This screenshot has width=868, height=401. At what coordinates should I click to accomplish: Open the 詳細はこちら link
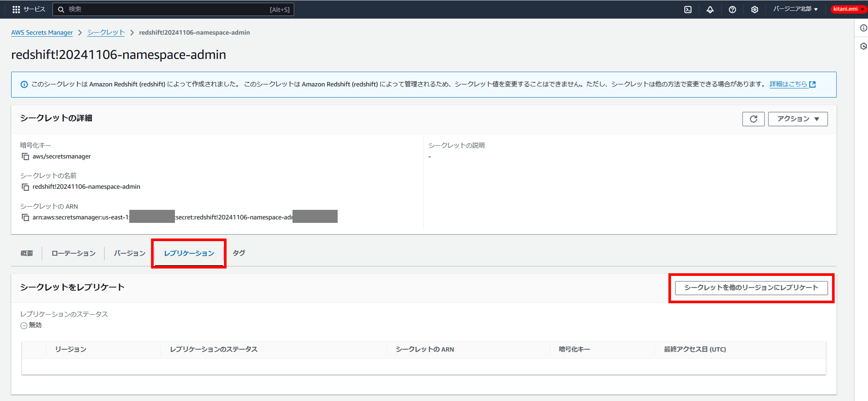click(792, 84)
